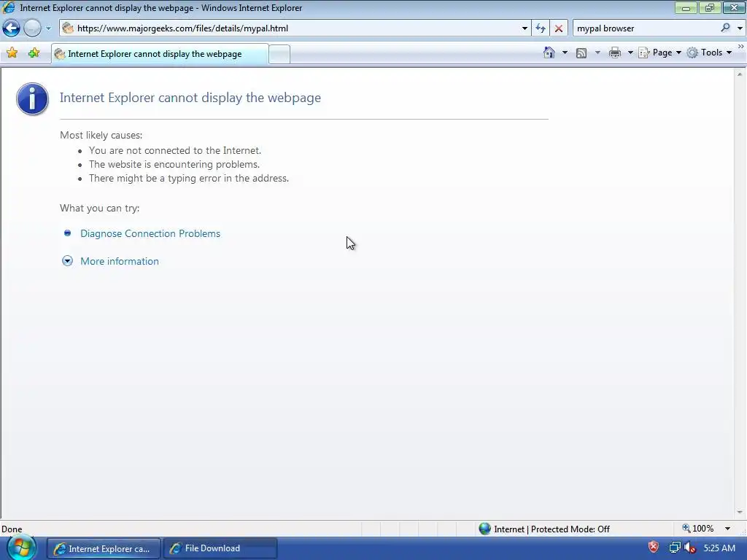
Task: Click the Home icon on command bar
Action: (x=549, y=52)
